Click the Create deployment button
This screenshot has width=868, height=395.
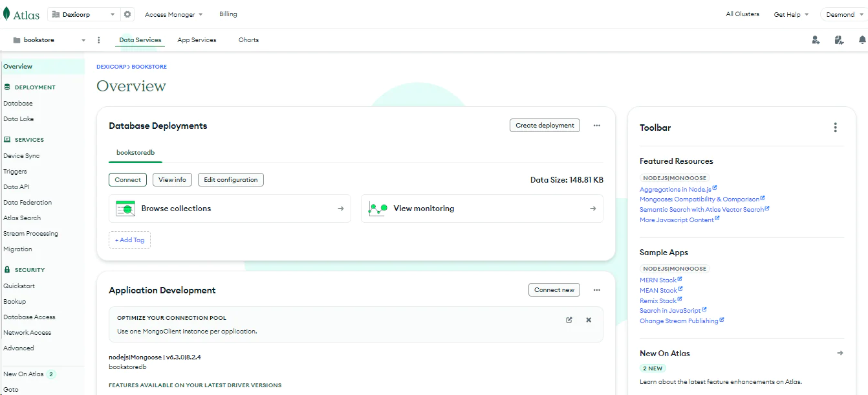click(x=545, y=126)
